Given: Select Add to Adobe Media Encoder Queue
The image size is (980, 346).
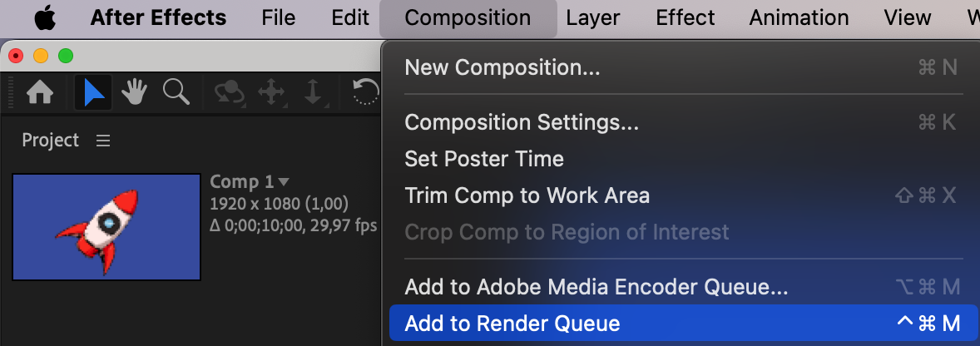Looking at the screenshot, I should pyautogui.click(x=596, y=288).
